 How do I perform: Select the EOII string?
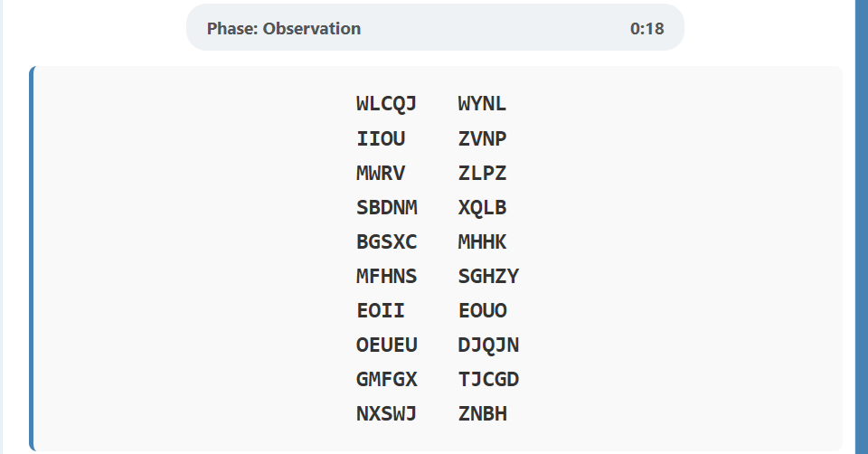pos(381,311)
